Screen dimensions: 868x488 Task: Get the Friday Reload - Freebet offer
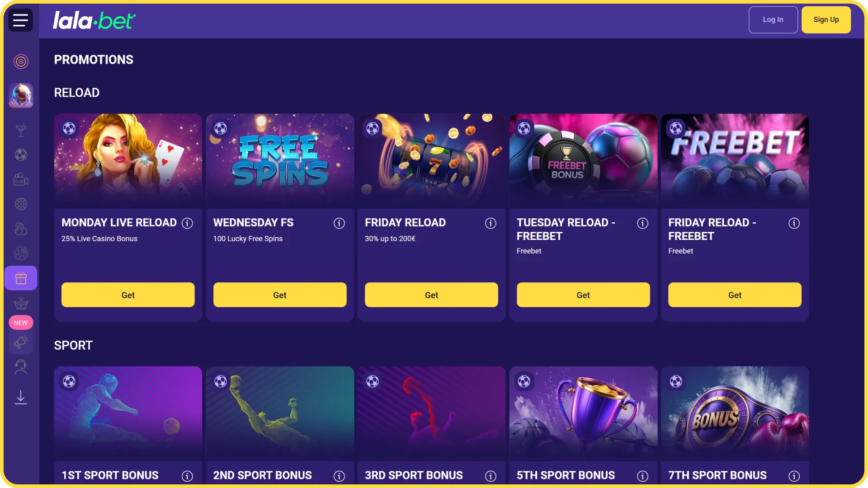pyautogui.click(x=735, y=295)
